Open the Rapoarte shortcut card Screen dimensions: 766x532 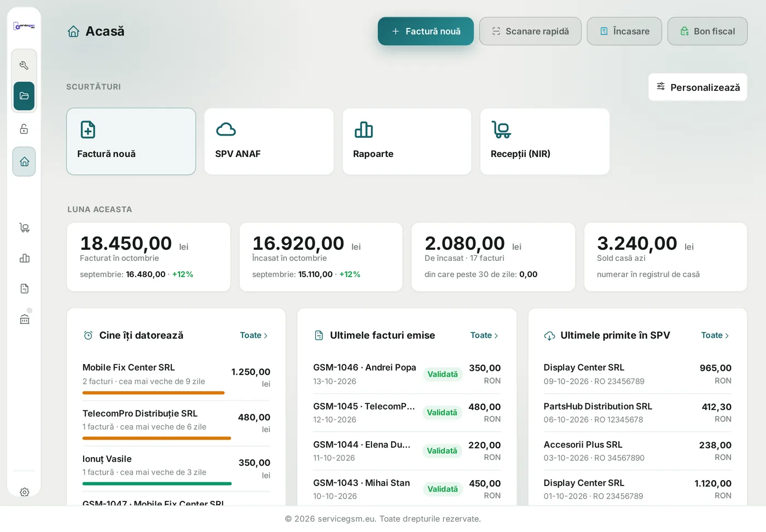coord(407,142)
